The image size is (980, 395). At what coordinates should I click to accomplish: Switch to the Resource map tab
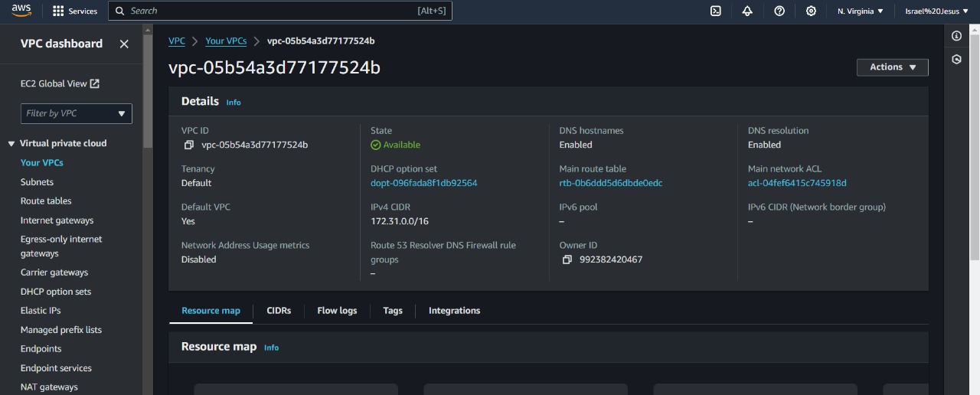click(x=211, y=311)
